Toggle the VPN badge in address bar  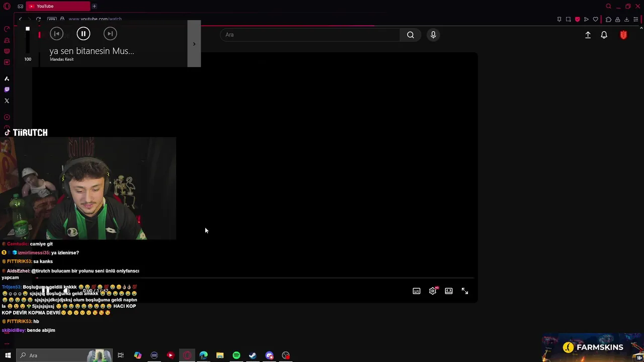(x=51, y=19)
